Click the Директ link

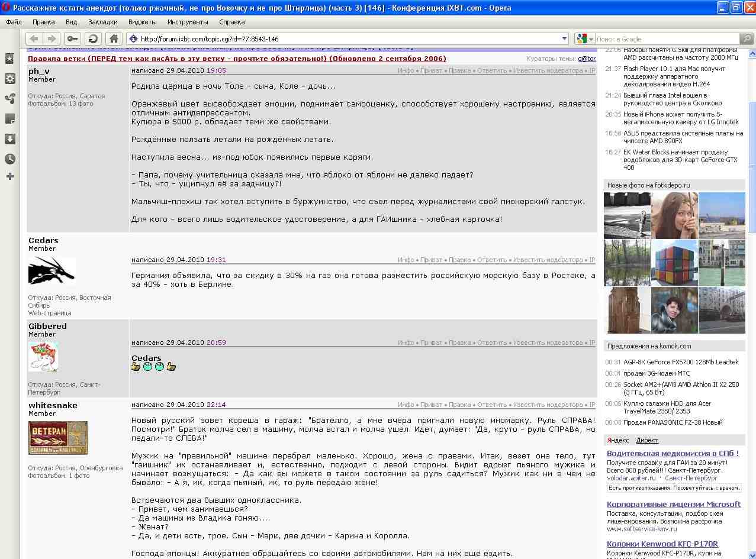point(647,440)
